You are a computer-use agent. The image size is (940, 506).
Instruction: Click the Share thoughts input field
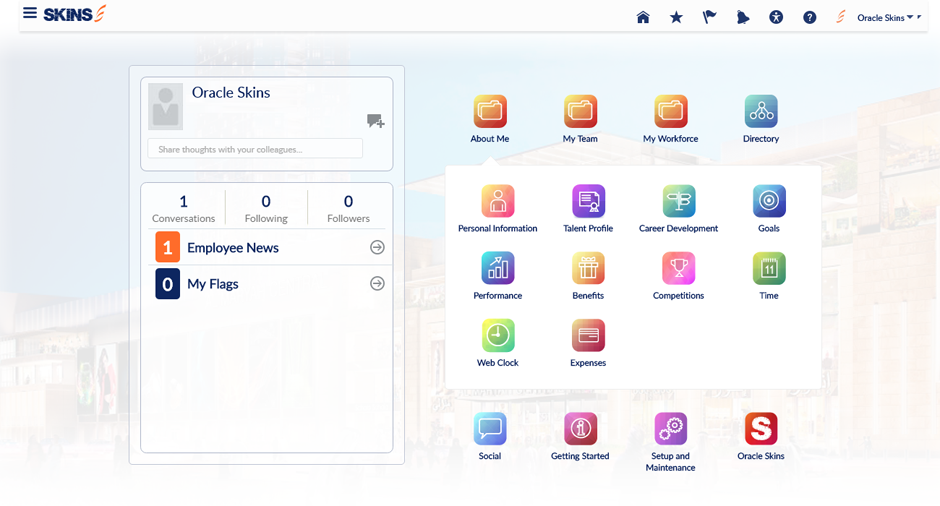click(255, 149)
